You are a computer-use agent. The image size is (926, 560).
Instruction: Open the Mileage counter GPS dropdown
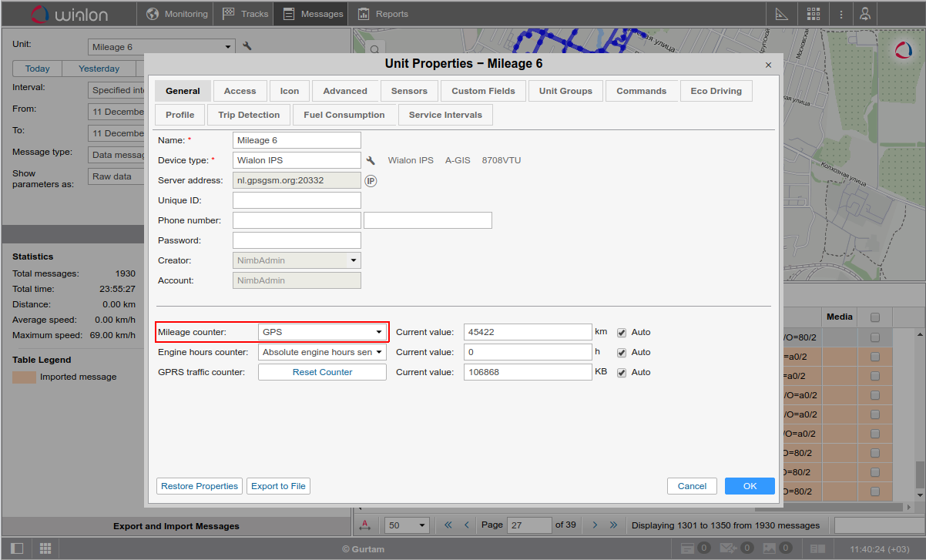(x=322, y=332)
